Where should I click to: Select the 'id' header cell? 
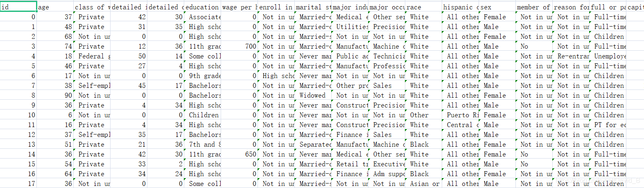pos(18,7)
